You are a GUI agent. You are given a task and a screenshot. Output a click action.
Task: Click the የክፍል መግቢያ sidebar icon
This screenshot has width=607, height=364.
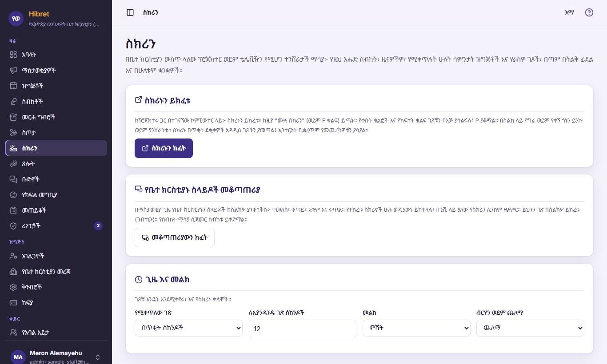pos(13,194)
